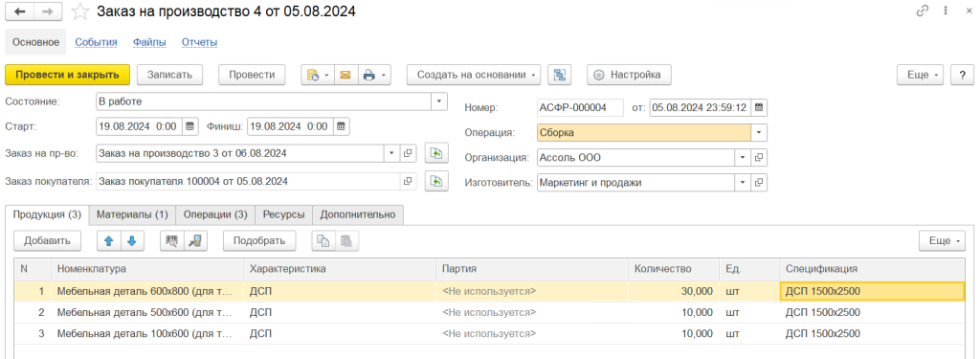This screenshot has height=359, width=980.
Task: Go back with the left arrow button
Action: tap(19, 11)
